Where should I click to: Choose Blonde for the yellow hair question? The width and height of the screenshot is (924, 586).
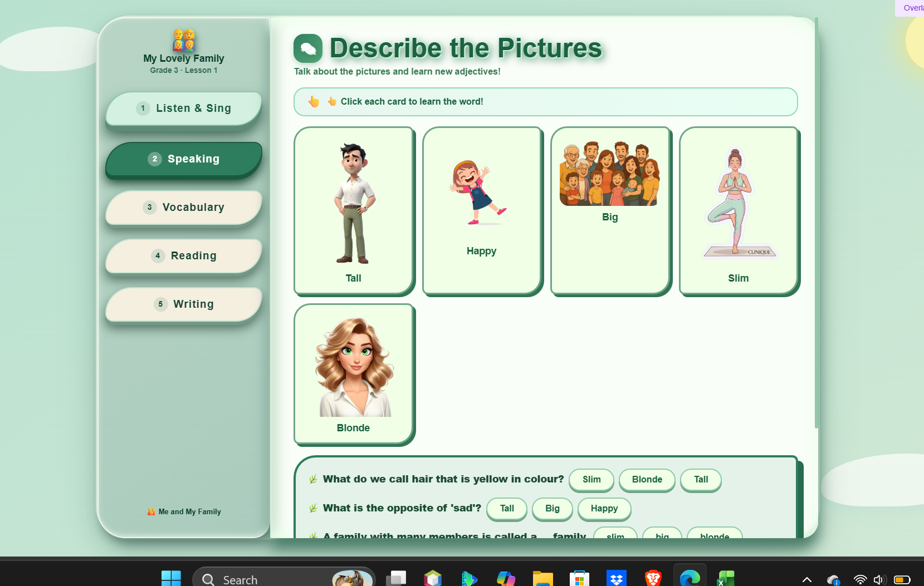tap(647, 480)
